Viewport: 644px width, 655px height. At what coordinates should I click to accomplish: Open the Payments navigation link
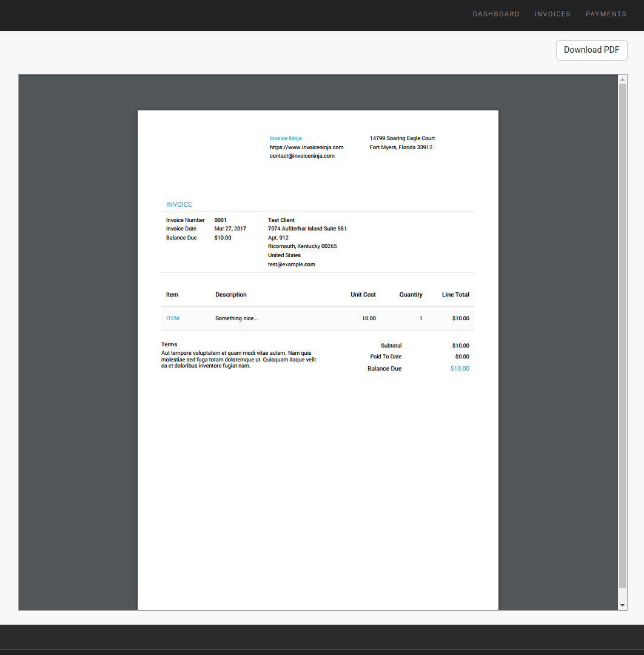point(605,14)
